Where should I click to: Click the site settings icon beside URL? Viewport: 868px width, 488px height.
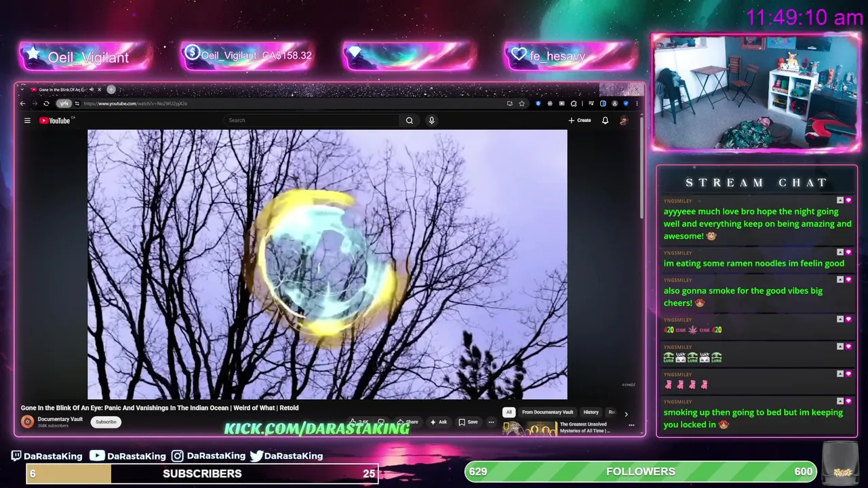[x=77, y=104]
